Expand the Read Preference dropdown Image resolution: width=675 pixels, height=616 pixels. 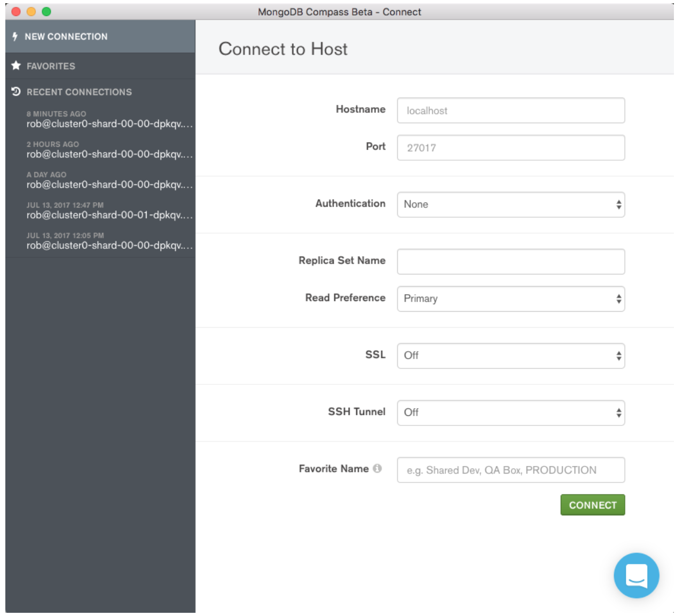[x=511, y=298]
